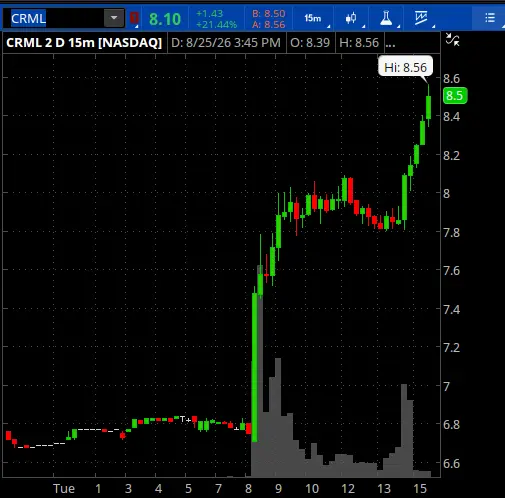Screen dimensions: 505x498
Task: Click the O: 8.39 open value label
Action: pos(310,43)
